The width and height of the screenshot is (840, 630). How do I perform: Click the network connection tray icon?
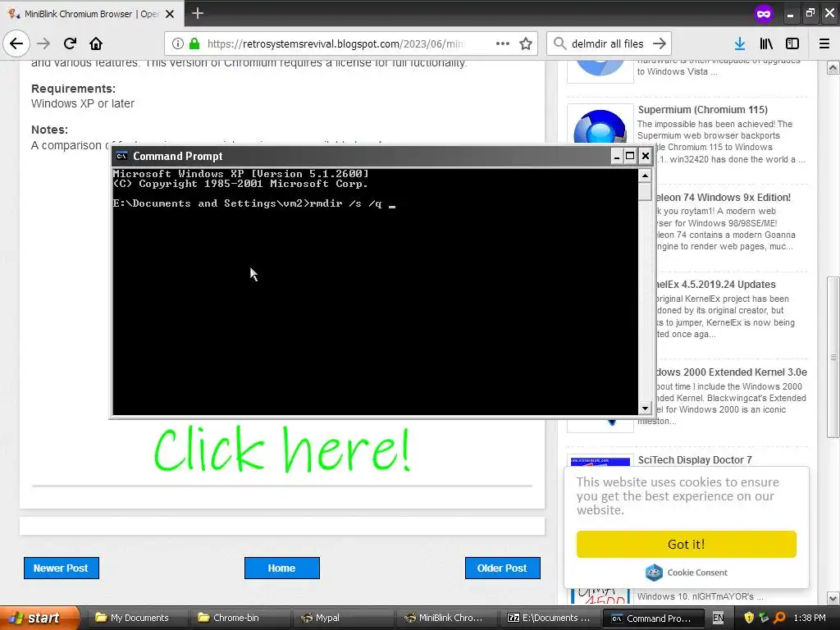tap(764, 618)
